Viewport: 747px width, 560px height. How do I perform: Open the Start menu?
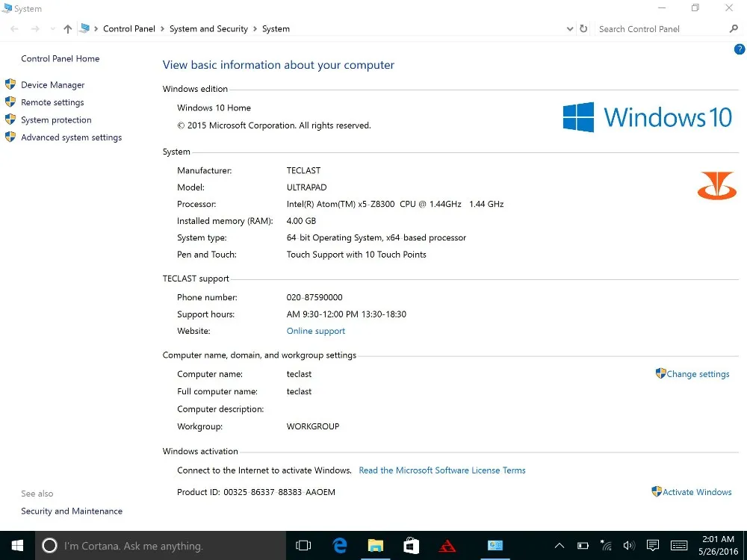click(x=17, y=546)
